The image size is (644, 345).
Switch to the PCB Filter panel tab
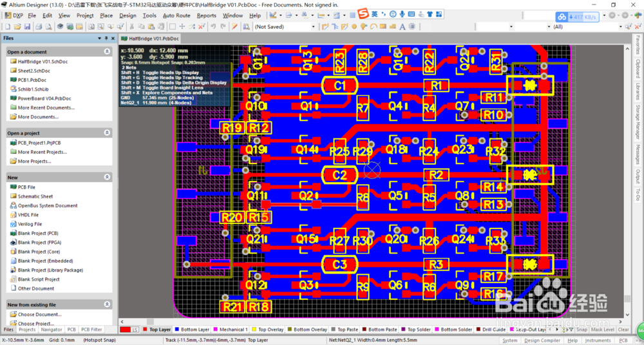[91, 330]
